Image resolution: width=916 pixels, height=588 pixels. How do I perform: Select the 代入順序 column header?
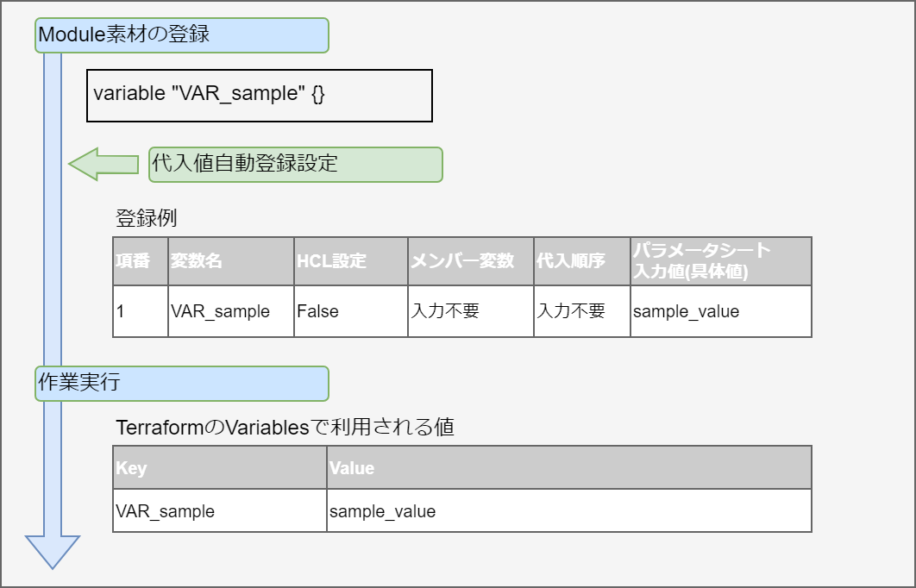pos(582,261)
